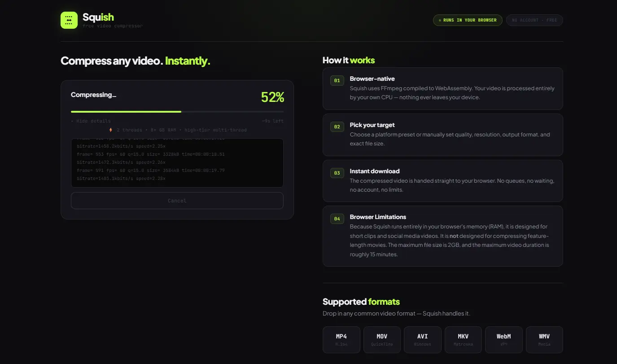Image resolution: width=617 pixels, height=364 pixels.
Task: Collapse the log with Hide details
Action: point(91,121)
